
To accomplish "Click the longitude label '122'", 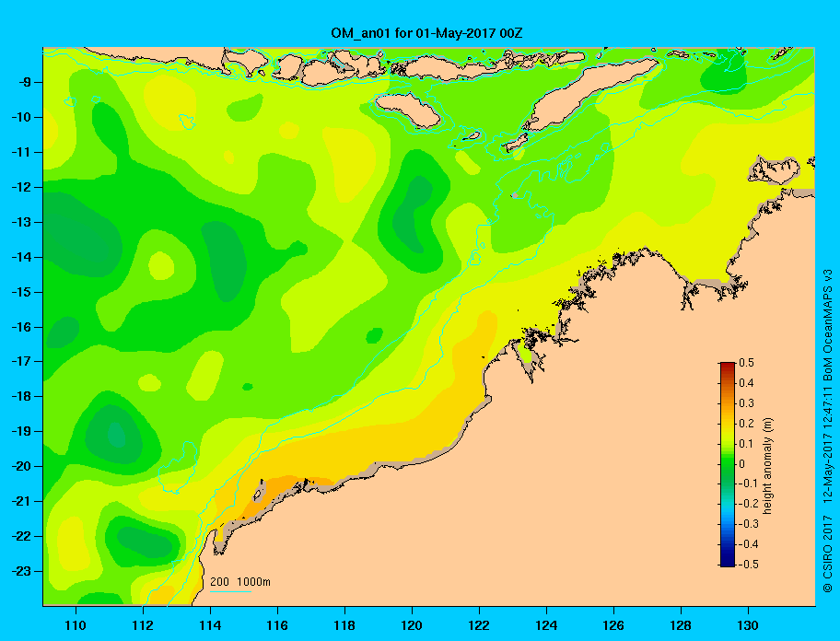I will (x=479, y=625).
